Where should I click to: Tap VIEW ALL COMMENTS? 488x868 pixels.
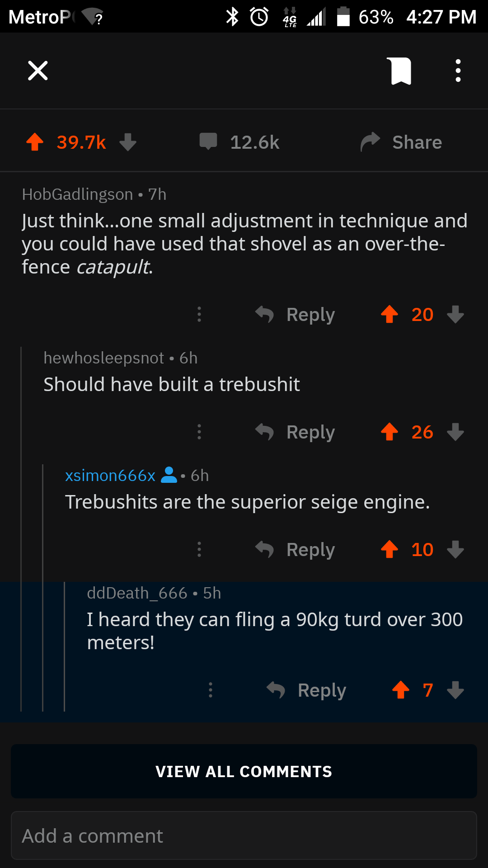click(x=244, y=771)
